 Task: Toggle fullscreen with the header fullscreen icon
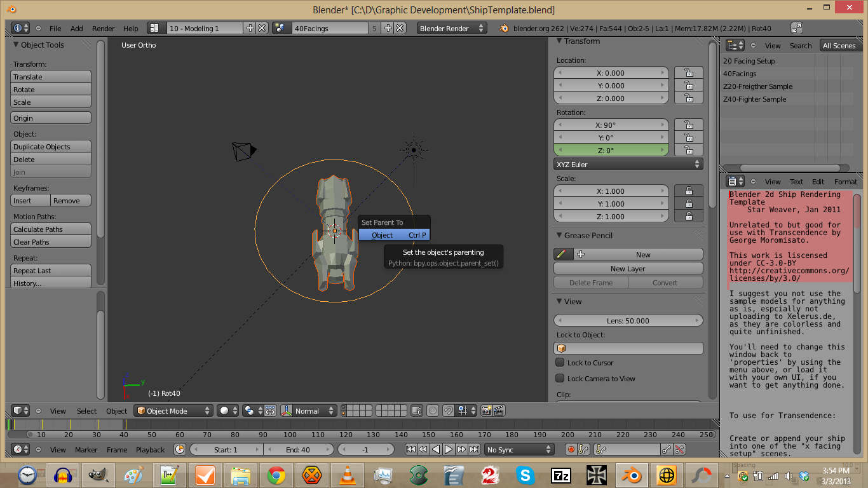797,28
